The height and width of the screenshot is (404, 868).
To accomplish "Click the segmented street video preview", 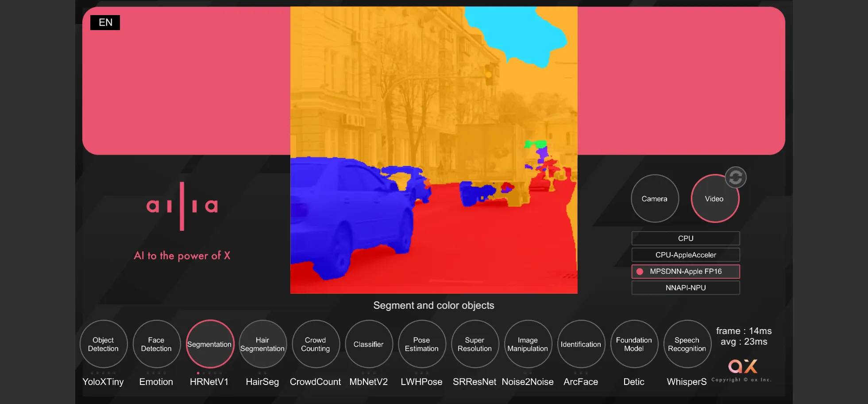I will tap(434, 150).
